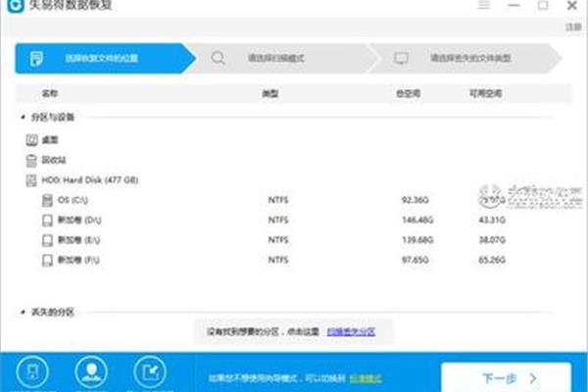588x392 pixels.
Task: Click the monitor icon in step three
Action: tap(401, 58)
